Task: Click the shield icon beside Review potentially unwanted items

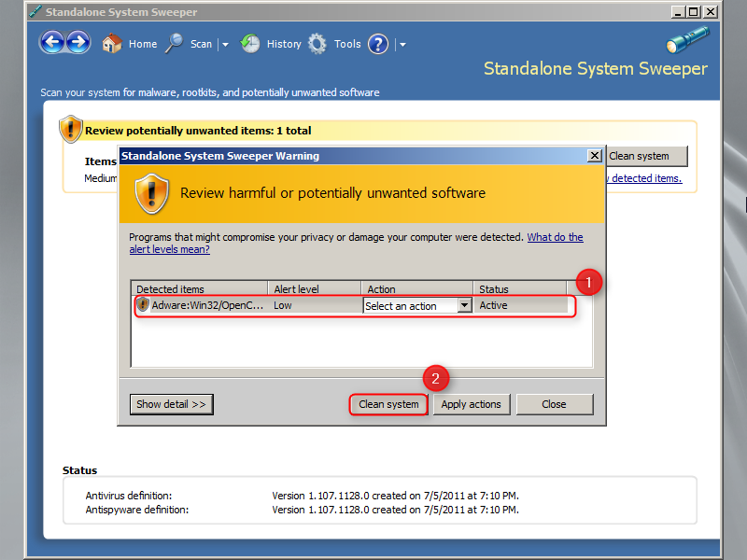Action: coord(71,129)
